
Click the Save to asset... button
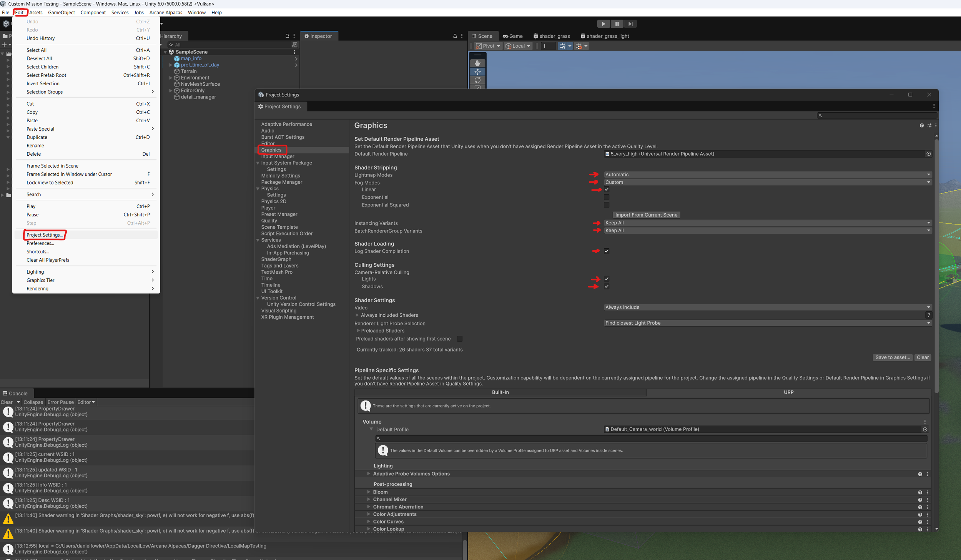pos(892,357)
